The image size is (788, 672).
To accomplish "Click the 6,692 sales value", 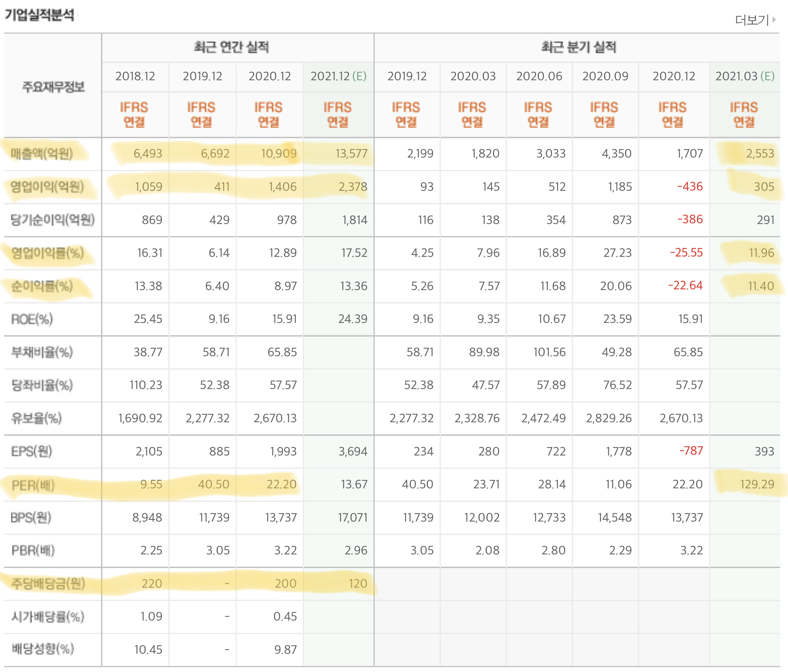I will (215, 154).
